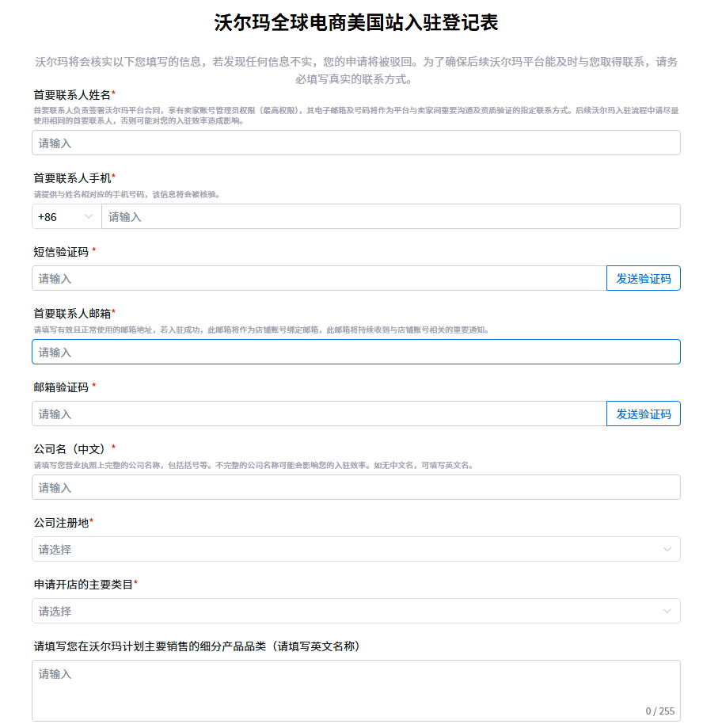The width and height of the screenshot is (703, 728).
Task: Click the 细分产品品类 textarea
Action: coord(356,691)
